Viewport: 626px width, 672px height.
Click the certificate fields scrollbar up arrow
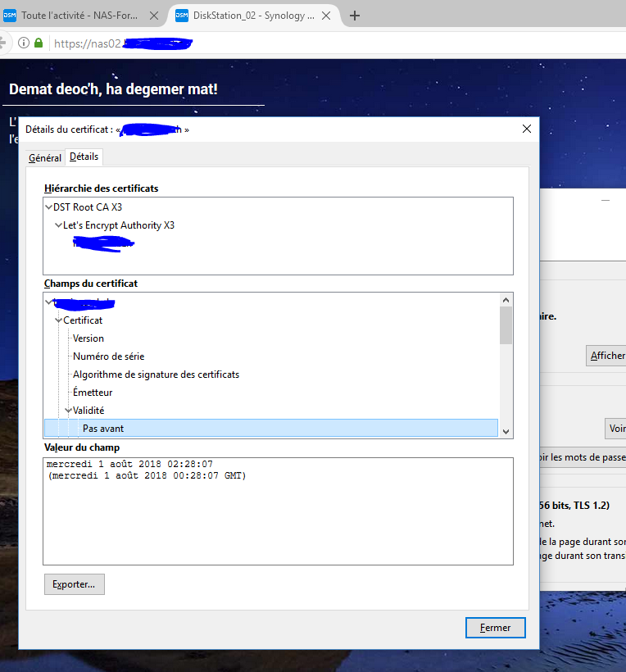506,300
